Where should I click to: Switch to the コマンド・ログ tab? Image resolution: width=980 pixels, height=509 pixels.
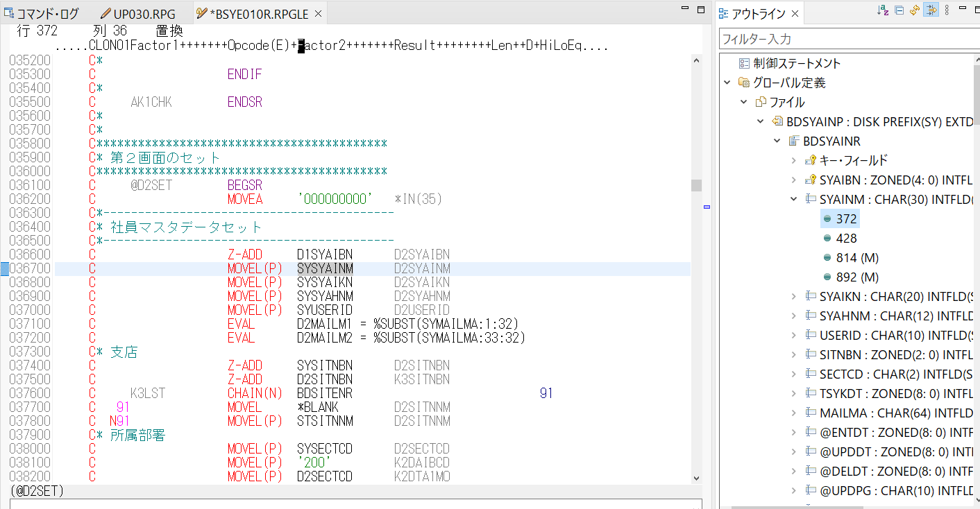pyautogui.click(x=41, y=13)
